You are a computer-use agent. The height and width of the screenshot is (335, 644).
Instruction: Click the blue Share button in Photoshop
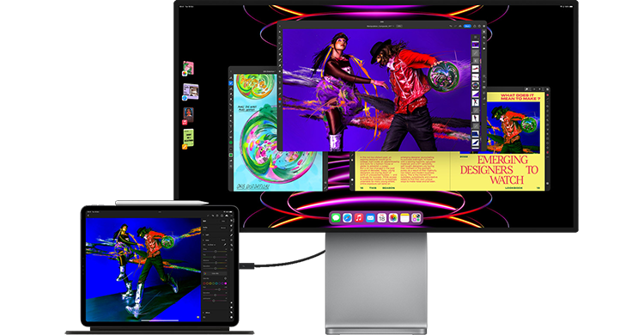tap(467, 26)
